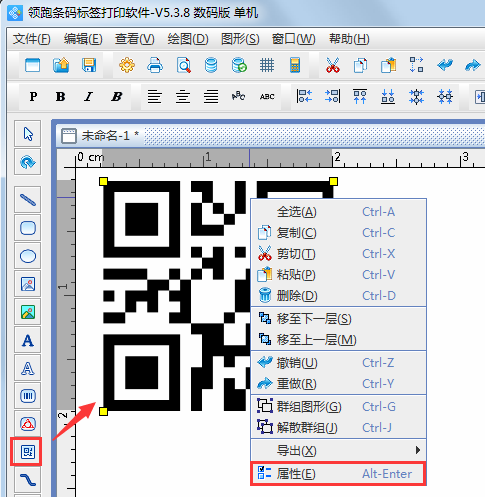The width and height of the screenshot is (485, 497).
Task: Switch to the 未命名-1 document tab
Action: 100,136
